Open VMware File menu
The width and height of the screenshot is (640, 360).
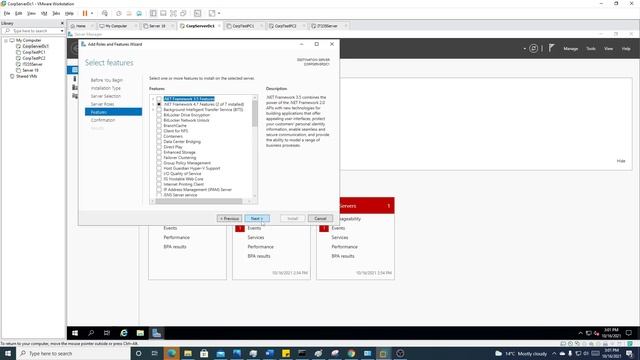pyautogui.click(x=7, y=13)
